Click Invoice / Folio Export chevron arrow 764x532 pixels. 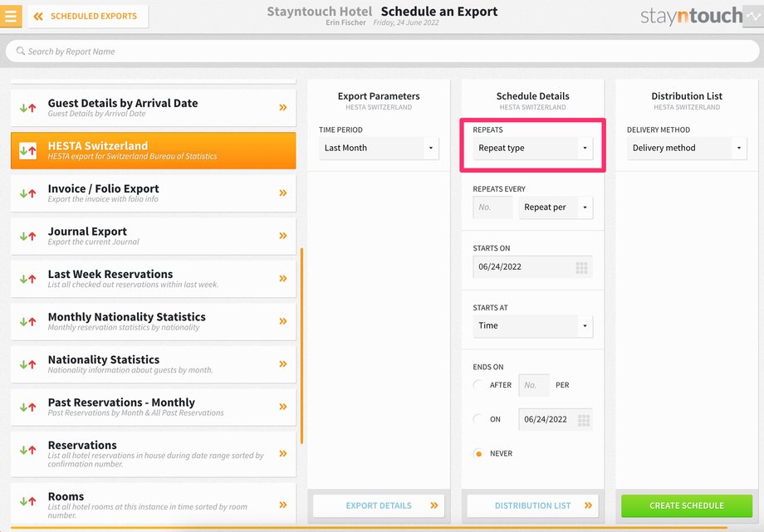pyautogui.click(x=283, y=193)
